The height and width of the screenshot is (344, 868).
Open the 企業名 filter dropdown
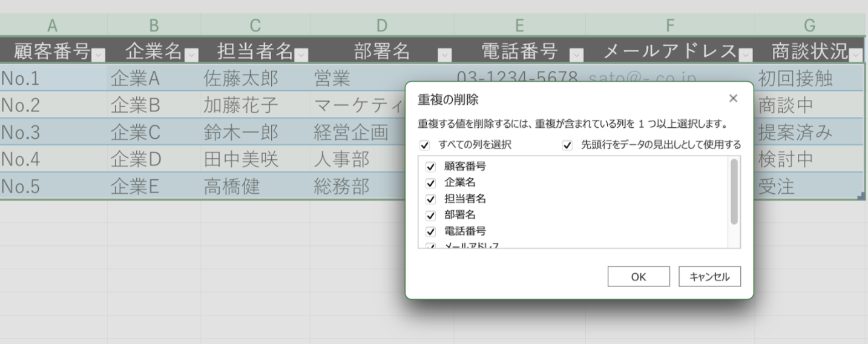(x=191, y=56)
